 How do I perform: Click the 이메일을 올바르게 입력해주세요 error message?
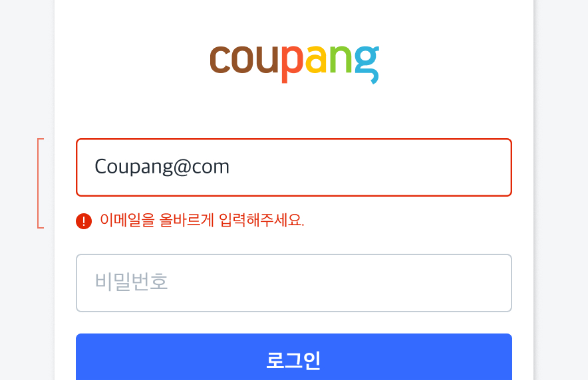tap(202, 220)
